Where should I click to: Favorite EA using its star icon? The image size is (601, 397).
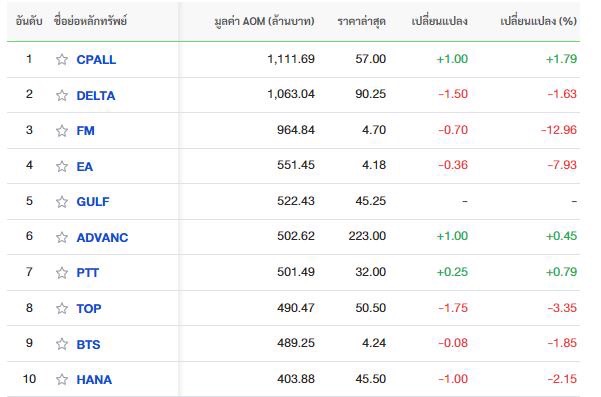tap(62, 166)
